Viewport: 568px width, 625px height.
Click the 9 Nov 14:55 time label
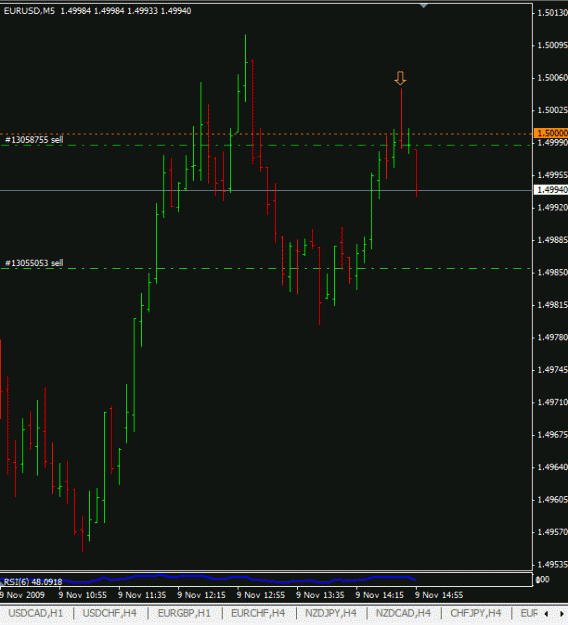439,595
